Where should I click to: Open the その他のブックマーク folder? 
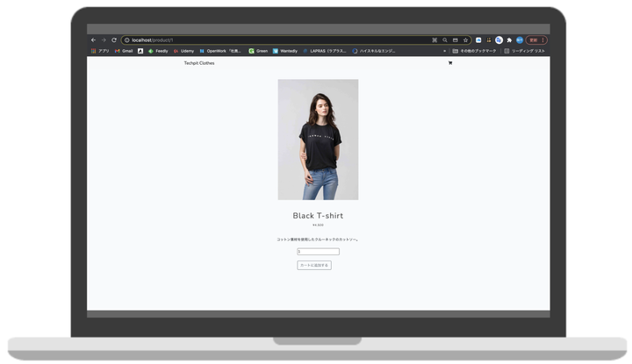474,51
